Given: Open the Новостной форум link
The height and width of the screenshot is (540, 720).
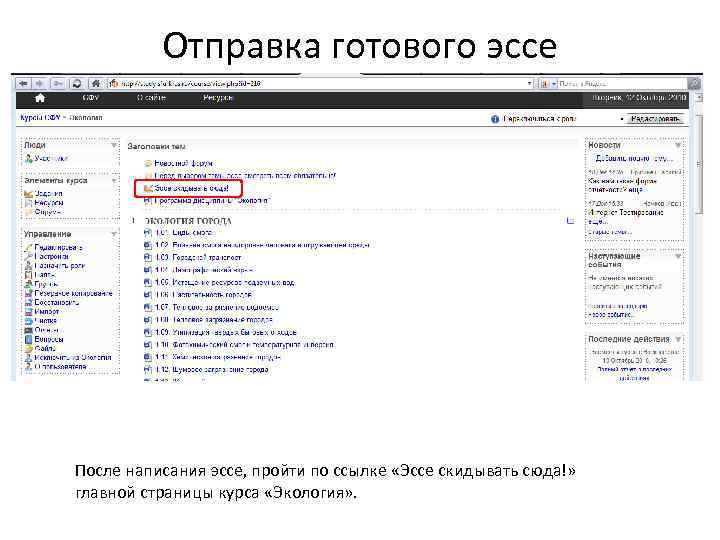Looking at the screenshot, I should pyautogui.click(x=183, y=163).
